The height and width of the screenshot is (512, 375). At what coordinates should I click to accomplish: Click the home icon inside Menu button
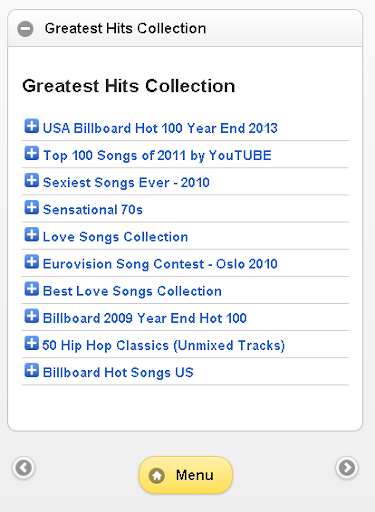pos(157,476)
